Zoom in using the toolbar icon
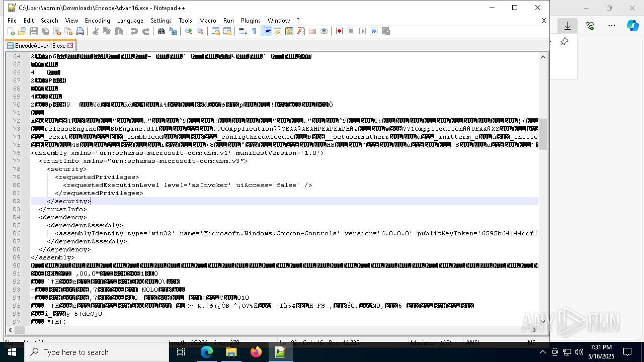This screenshot has height=362, width=644. coord(189,31)
